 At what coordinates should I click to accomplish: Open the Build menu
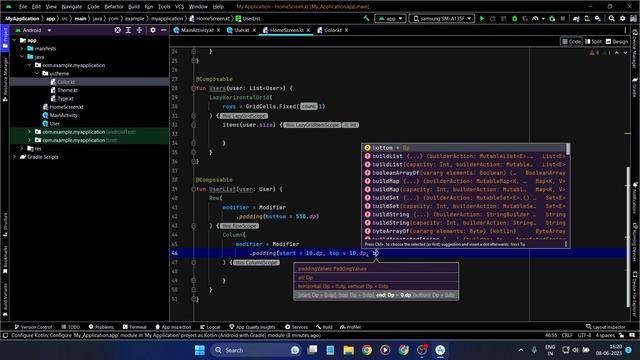[x=134, y=7]
